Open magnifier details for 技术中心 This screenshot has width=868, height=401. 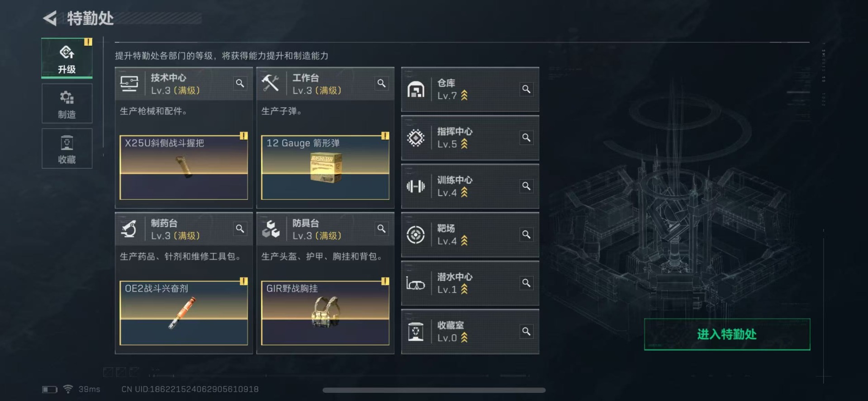tap(240, 83)
